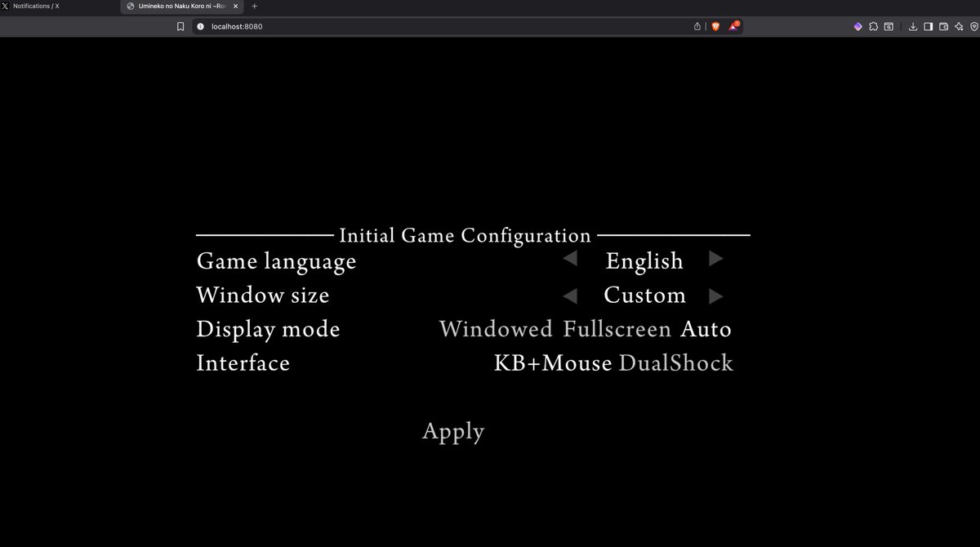Viewport: 980px width, 547px height.
Task: Next Window size right arrow
Action: click(x=715, y=296)
